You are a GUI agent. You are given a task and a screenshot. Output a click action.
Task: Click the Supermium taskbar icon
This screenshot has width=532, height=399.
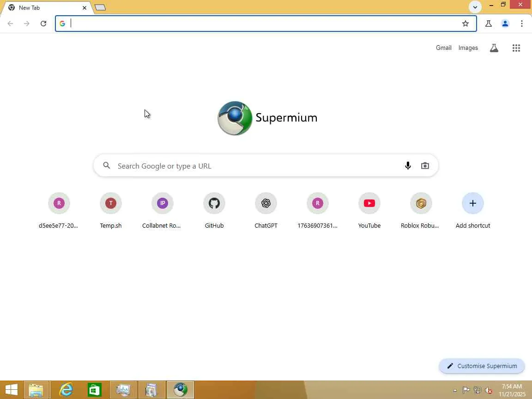(181, 390)
